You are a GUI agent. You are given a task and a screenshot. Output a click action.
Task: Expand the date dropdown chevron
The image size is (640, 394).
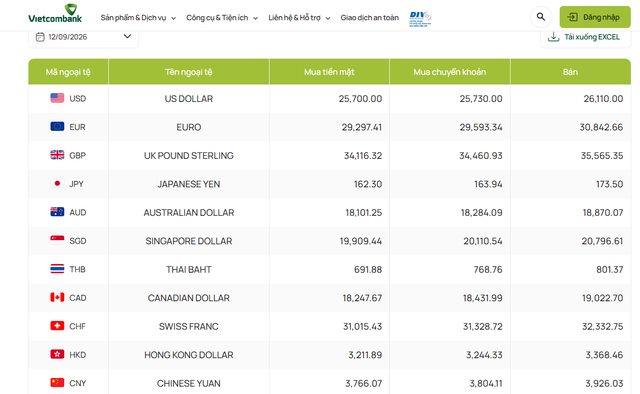point(127,36)
